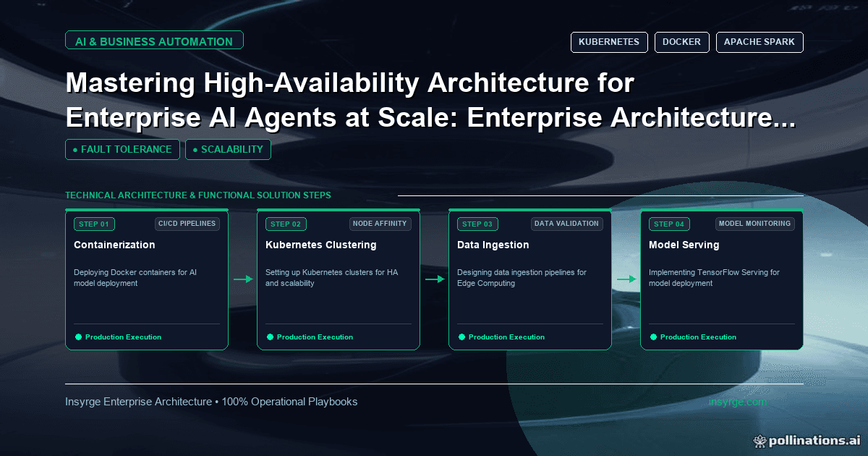Viewport: 868px width, 456px height.
Task: Click the Mastering High-Availability Architecture headline
Action: (430, 101)
